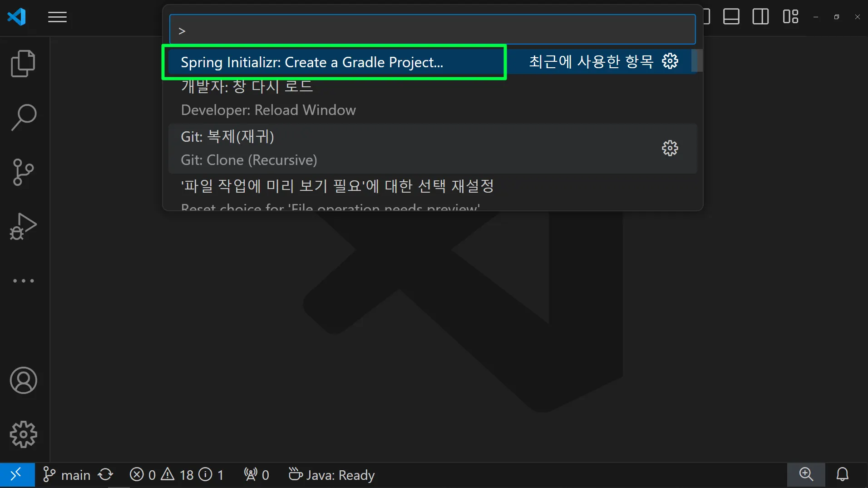This screenshot has height=488, width=868.
Task: Show additional views via the ellipsis icon
Action: (23, 281)
